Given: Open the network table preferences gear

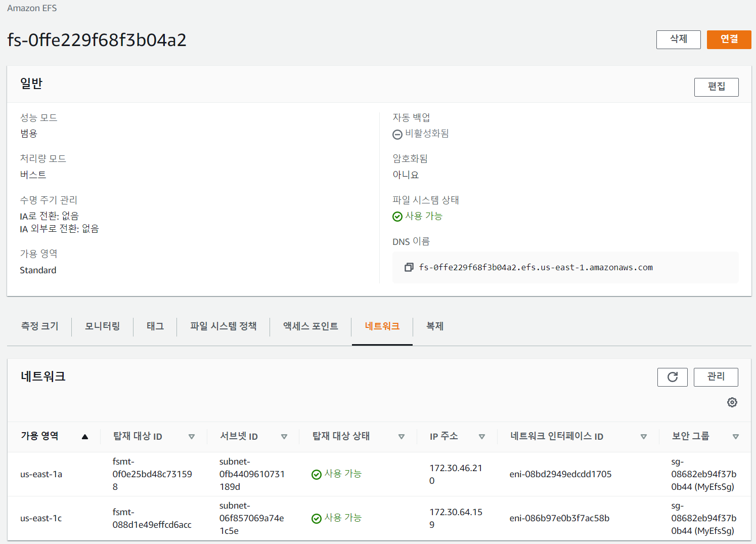Looking at the screenshot, I should (732, 402).
